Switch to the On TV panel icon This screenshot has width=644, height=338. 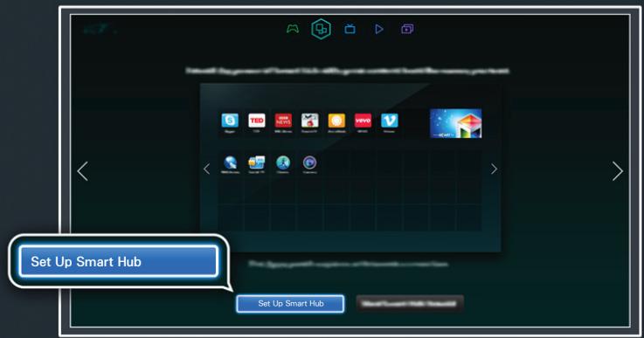[350, 29]
